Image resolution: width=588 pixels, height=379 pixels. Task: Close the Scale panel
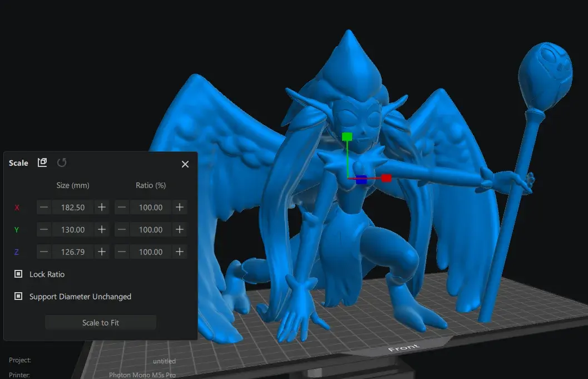185,164
